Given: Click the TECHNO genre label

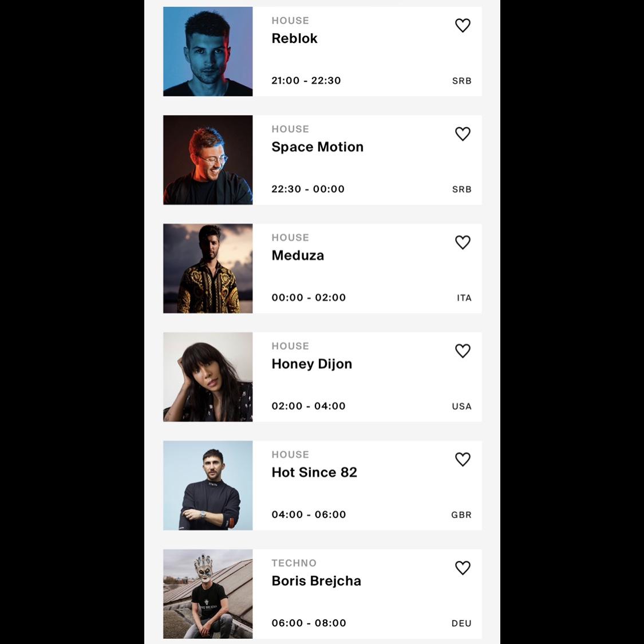Looking at the screenshot, I should pos(294,563).
